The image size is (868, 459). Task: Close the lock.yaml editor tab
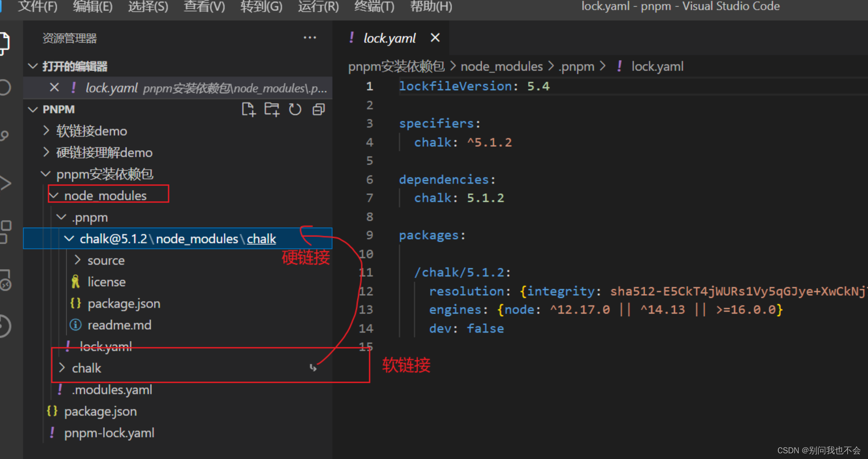(x=435, y=38)
